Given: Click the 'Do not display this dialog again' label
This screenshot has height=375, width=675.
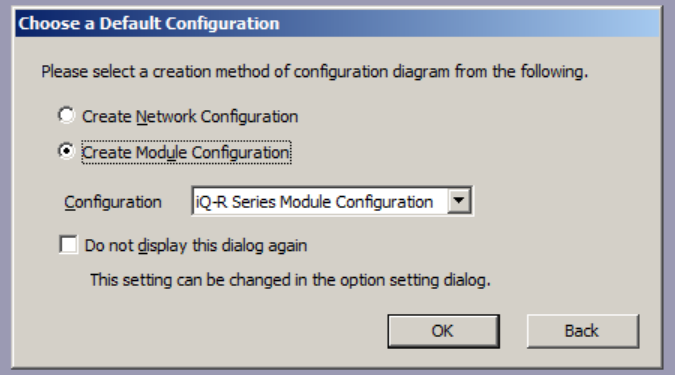Looking at the screenshot, I should (x=196, y=245).
